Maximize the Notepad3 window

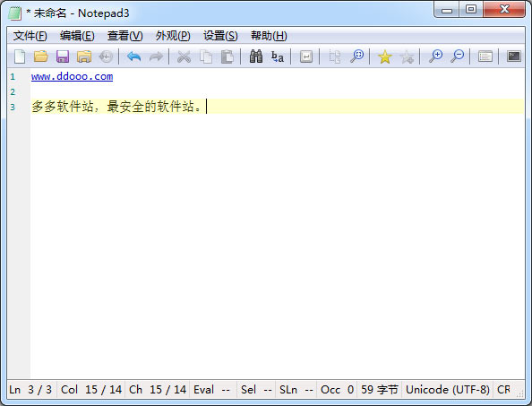point(471,10)
